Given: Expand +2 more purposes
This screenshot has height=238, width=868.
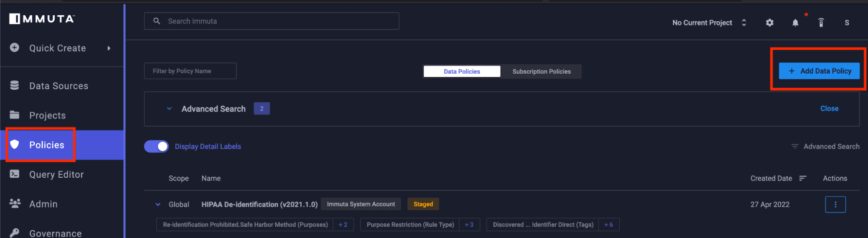Looking at the screenshot, I should point(343,225).
